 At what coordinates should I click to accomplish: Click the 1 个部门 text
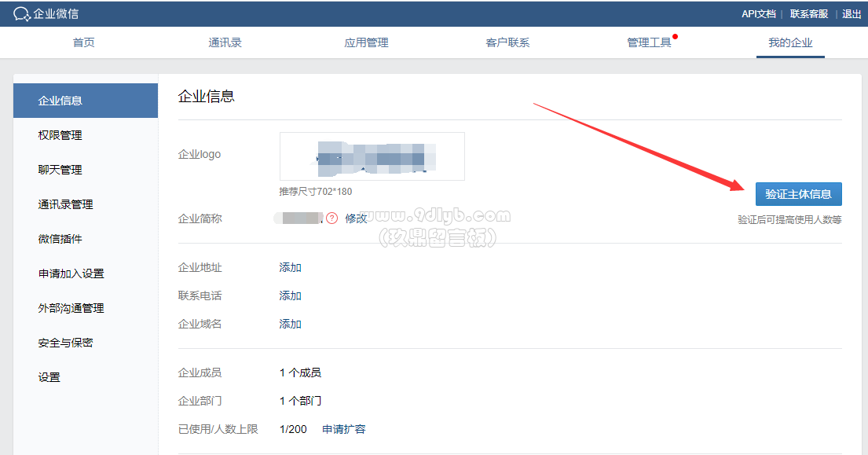(300, 401)
